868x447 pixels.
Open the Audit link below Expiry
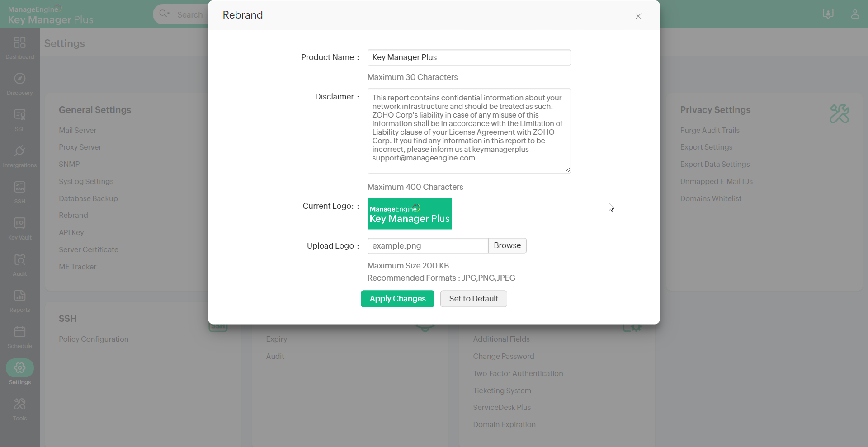(275, 357)
